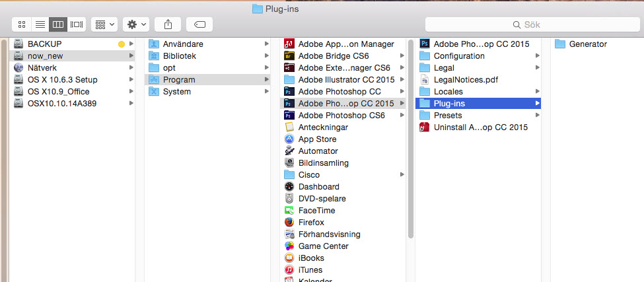This screenshot has width=644, height=282.
Task: Expand Adobe Photoshop CS6 folder arrow
Action: (402, 116)
